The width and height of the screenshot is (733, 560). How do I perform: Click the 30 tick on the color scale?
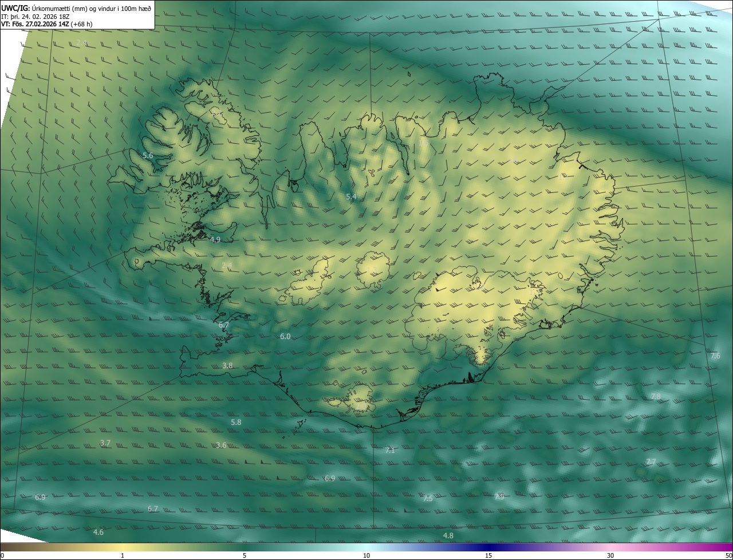(610, 555)
